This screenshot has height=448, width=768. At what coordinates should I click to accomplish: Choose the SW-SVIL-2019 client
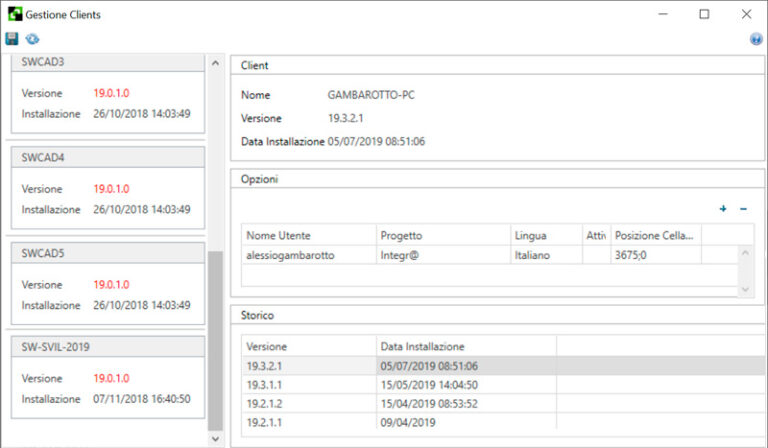pos(107,378)
